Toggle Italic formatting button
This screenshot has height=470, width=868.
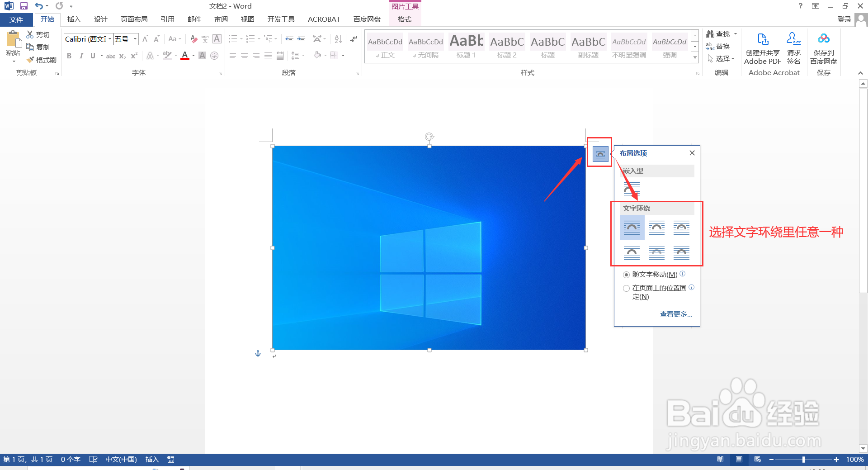81,56
